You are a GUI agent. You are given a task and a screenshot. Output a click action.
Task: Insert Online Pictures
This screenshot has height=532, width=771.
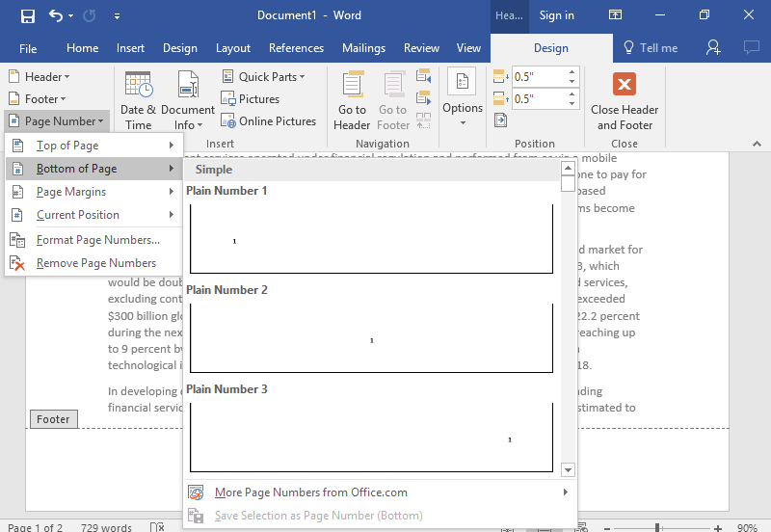(x=268, y=121)
